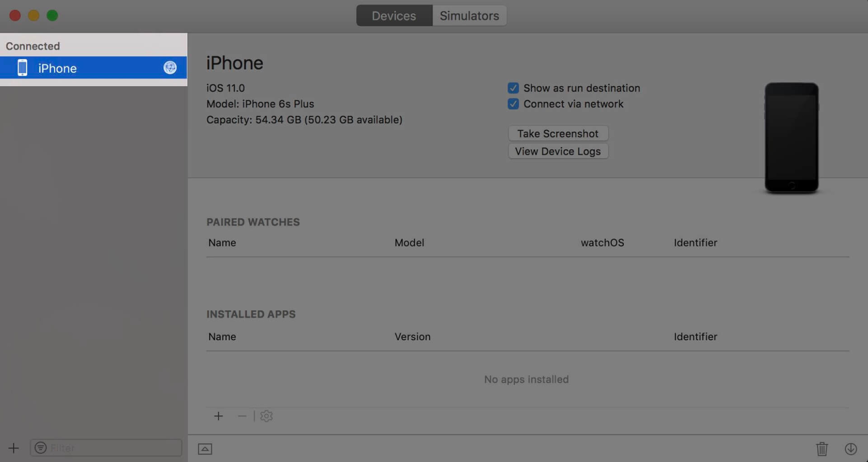Click the filter icon in search field

pyautogui.click(x=41, y=448)
